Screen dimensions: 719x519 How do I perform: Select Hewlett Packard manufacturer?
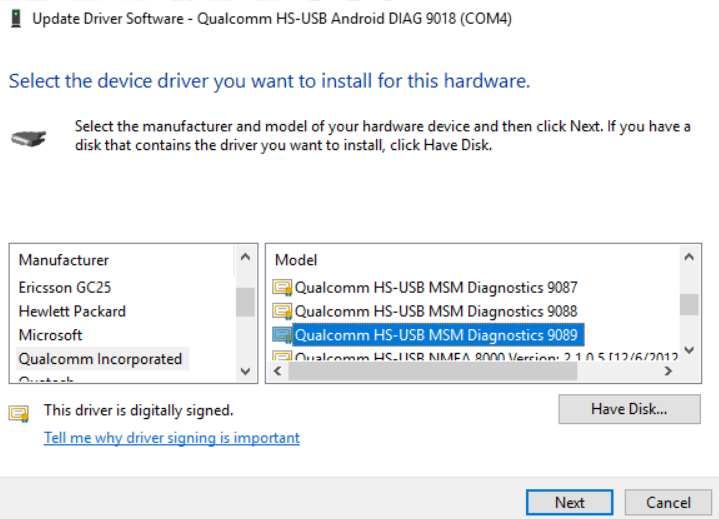[x=72, y=311]
